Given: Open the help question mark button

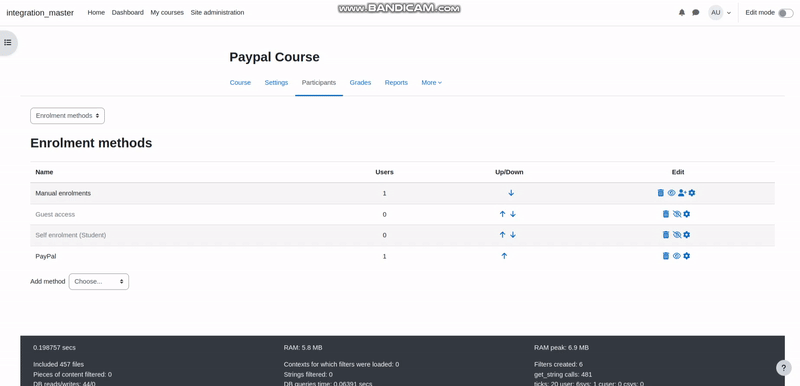Looking at the screenshot, I should pyautogui.click(x=784, y=368).
